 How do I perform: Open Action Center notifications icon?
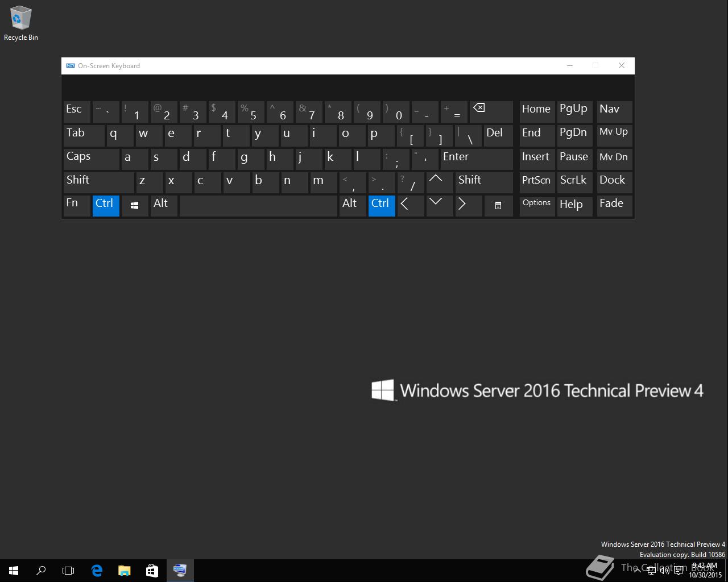tap(679, 570)
